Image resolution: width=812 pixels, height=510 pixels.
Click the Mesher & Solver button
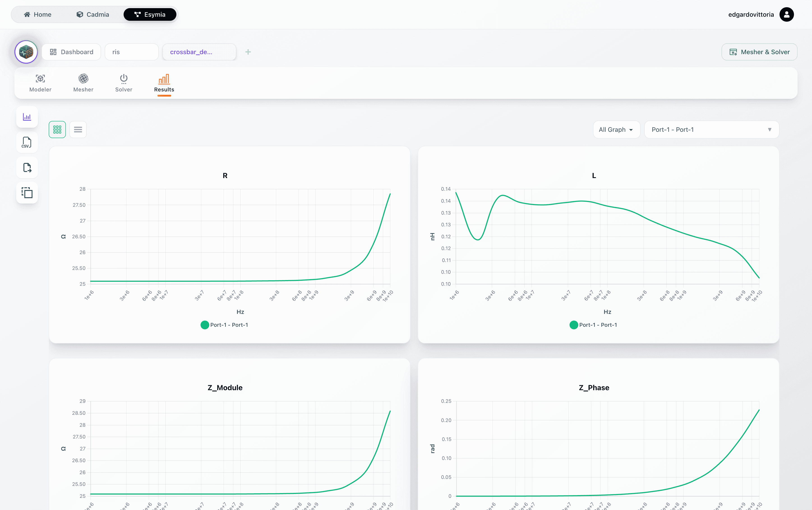759,52
